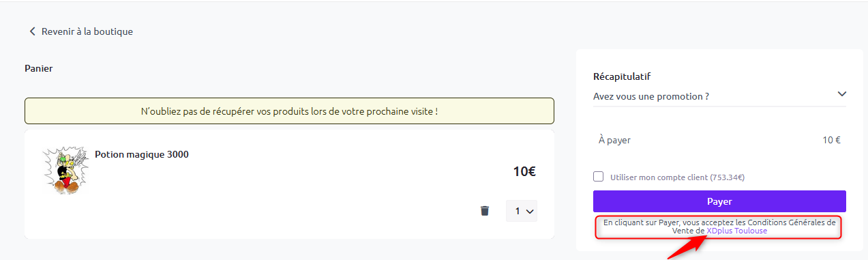Image resolution: width=868 pixels, height=260 pixels.
Task: Open the Revenir à la boutique link
Action: point(87,31)
